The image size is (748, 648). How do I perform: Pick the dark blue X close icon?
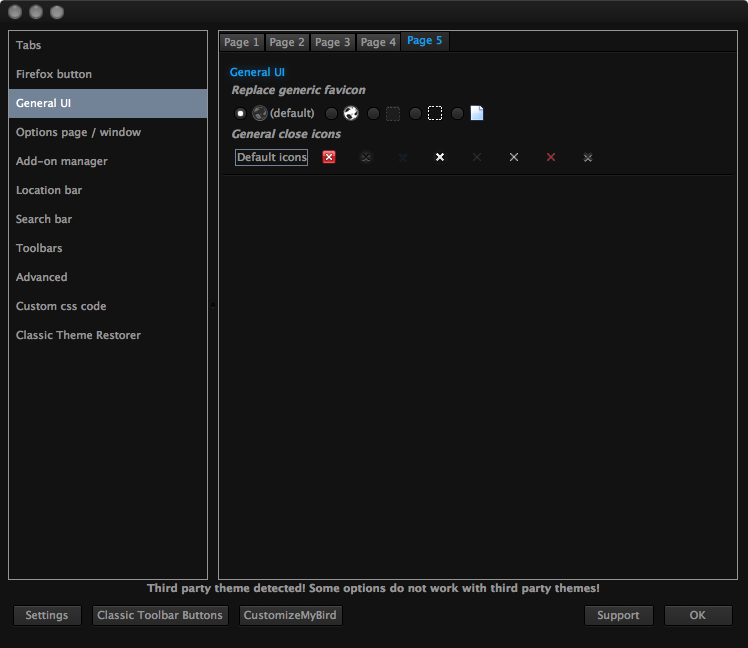(403, 157)
